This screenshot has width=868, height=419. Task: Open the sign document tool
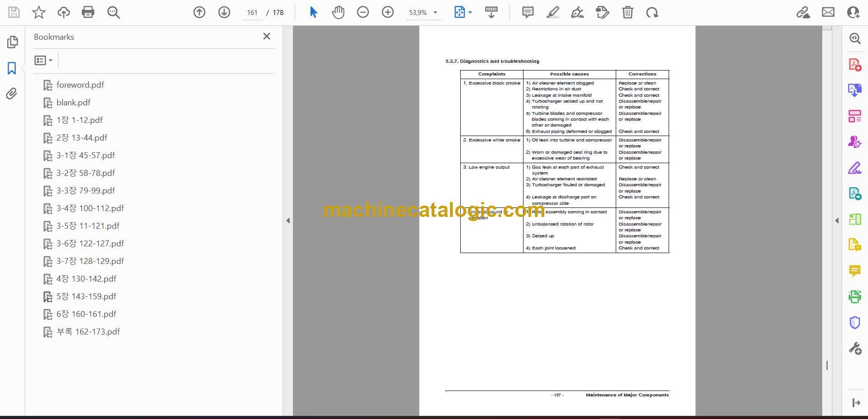(x=577, y=12)
